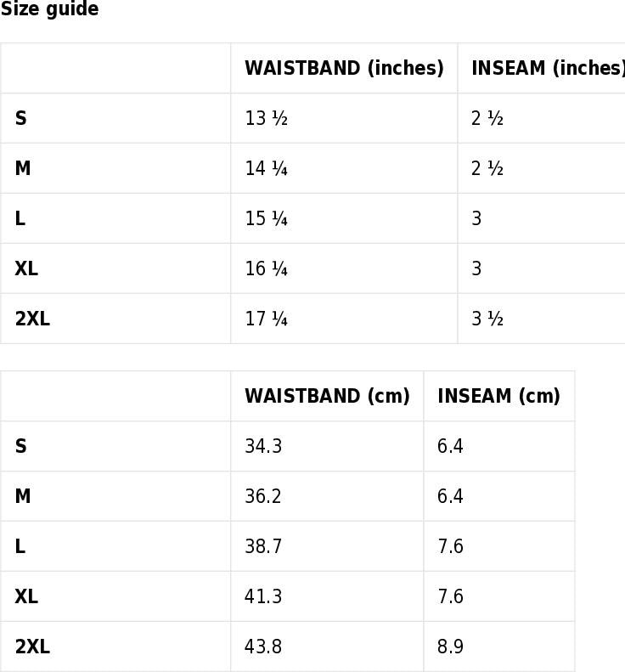The image size is (625, 672).
Task: Click the 43.8 waistband cm cell
Action: click(263, 647)
